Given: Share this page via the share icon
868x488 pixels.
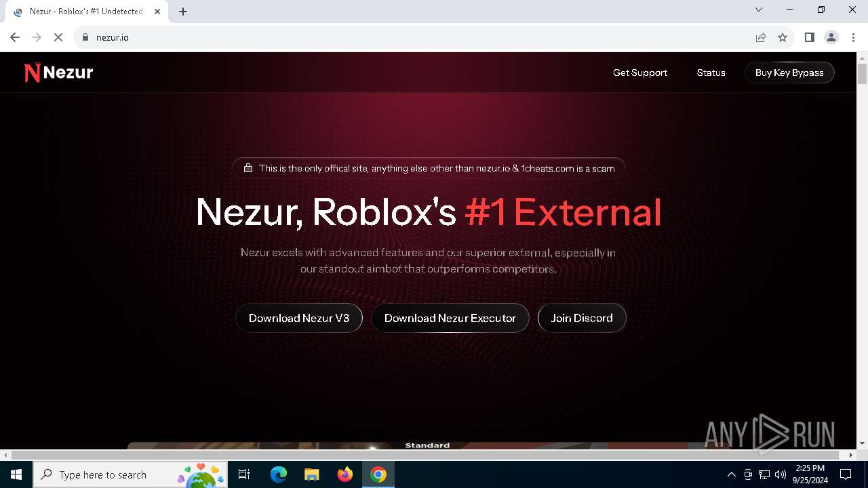Looking at the screenshot, I should [x=761, y=37].
